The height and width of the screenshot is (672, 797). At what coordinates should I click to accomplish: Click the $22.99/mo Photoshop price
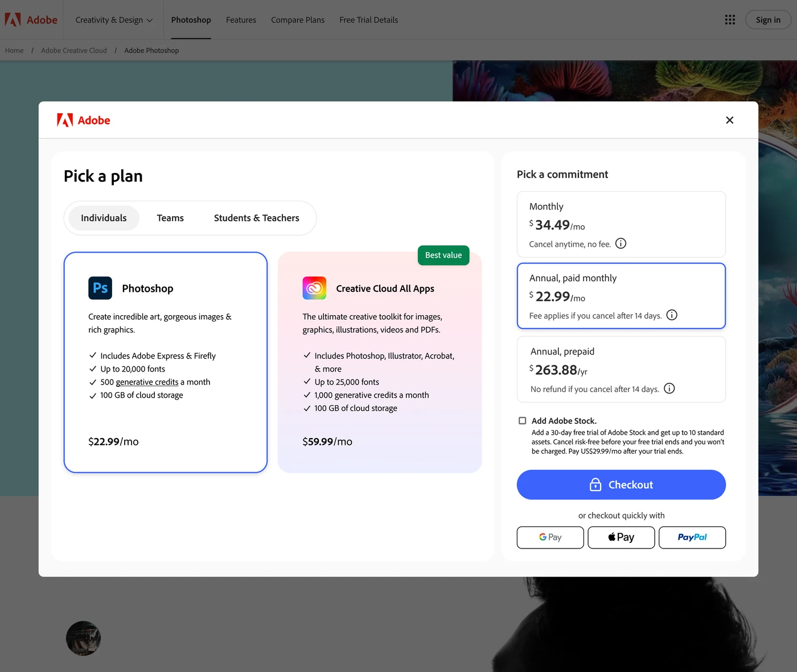[113, 442]
